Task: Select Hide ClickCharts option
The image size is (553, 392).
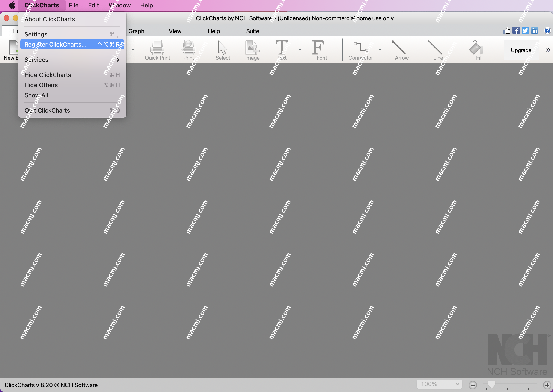Action: point(48,75)
